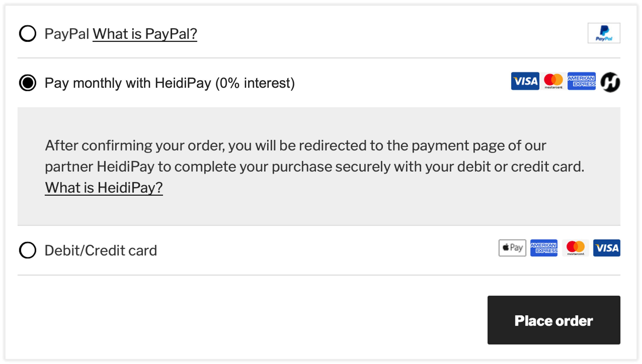
Task: Click the American Express icon beside Debit/Credit card
Action: coord(544,248)
